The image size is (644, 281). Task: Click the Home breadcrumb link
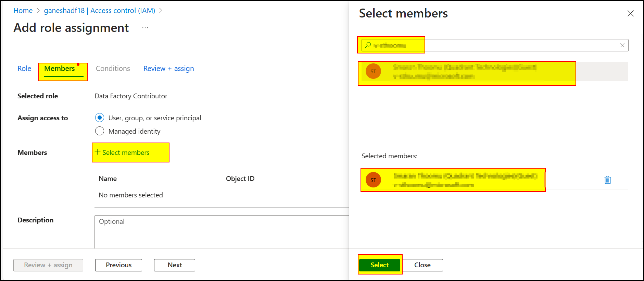coord(23,11)
